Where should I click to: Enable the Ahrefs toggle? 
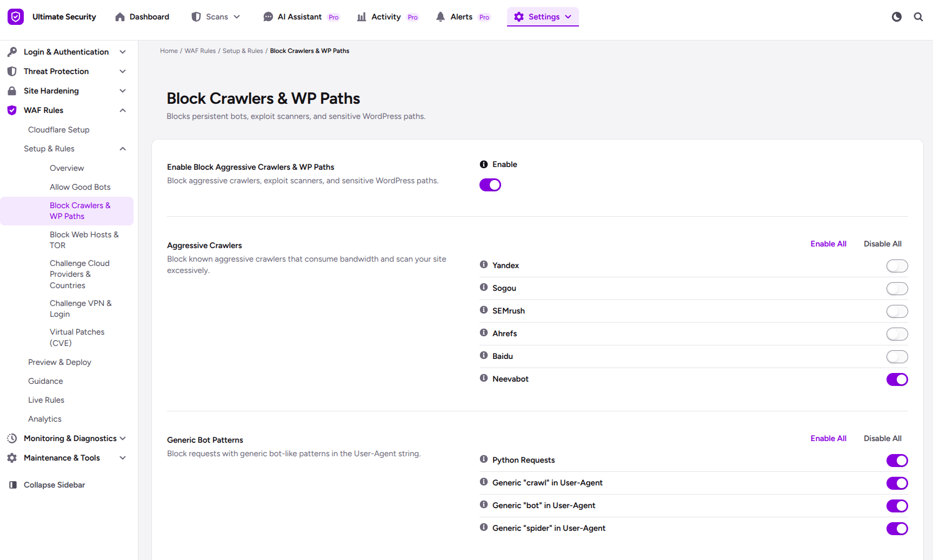click(x=897, y=334)
